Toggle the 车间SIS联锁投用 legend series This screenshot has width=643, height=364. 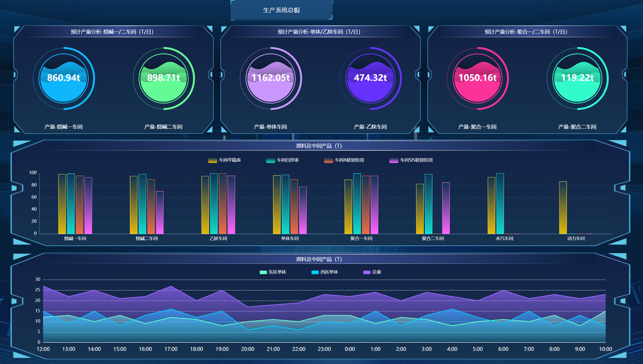(x=411, y=160)
